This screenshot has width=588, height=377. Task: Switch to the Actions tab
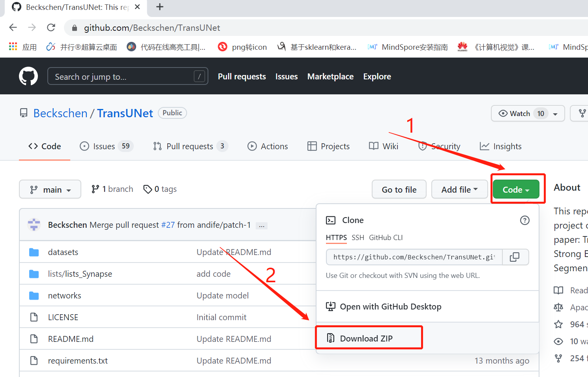268,146
